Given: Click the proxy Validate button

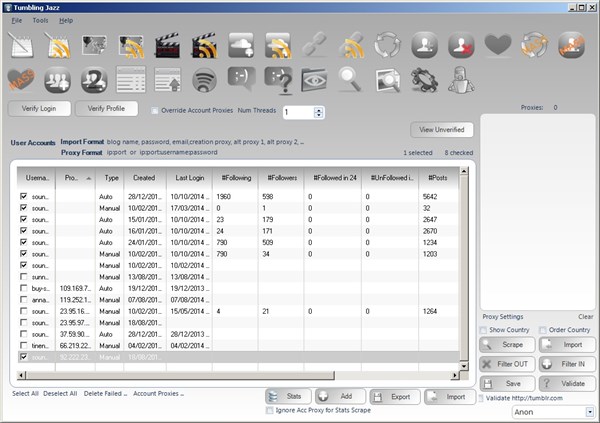Looking at the screenshot, I should 567,384.
